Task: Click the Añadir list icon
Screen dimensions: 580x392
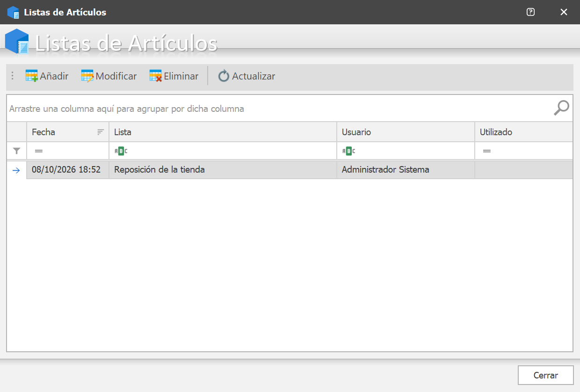Action: click(32, 76)
